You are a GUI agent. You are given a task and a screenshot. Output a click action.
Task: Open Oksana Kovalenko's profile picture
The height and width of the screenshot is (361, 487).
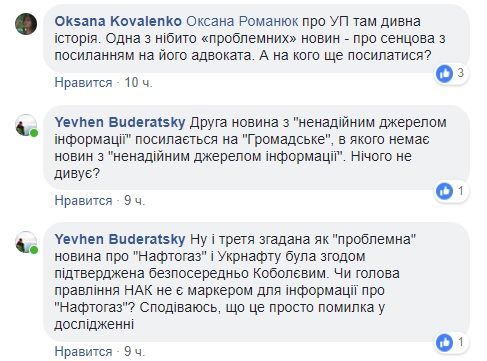[x=26, y=24]
